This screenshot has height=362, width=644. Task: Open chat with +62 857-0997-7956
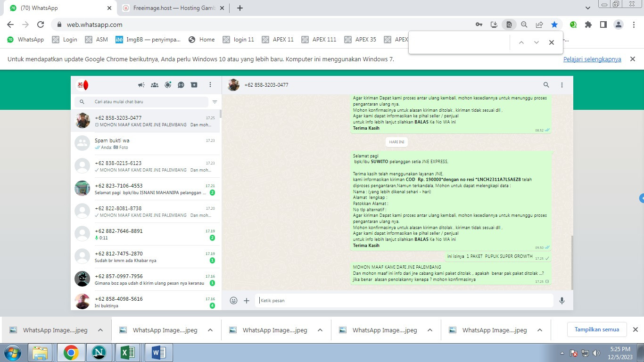point(145,280)
